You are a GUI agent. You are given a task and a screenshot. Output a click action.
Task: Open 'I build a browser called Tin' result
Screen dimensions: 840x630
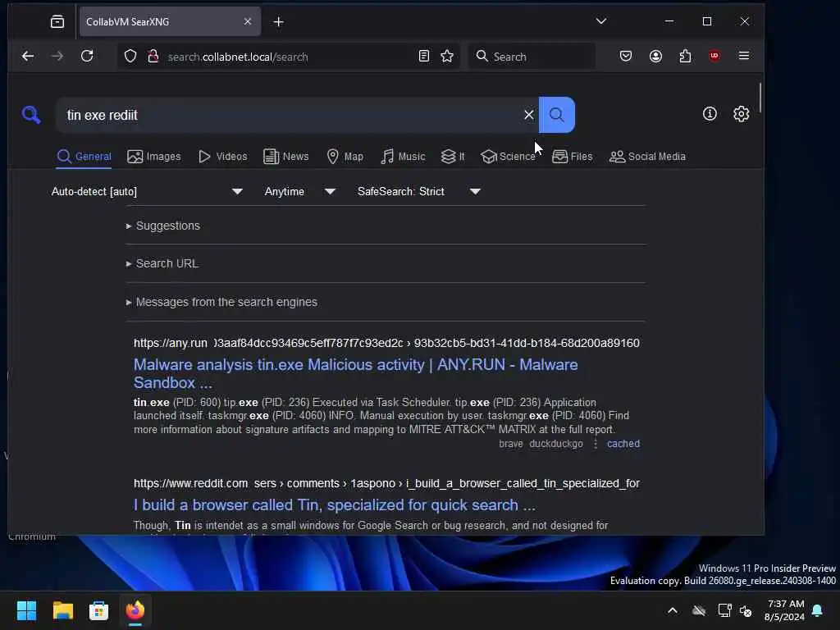[335, 505]
